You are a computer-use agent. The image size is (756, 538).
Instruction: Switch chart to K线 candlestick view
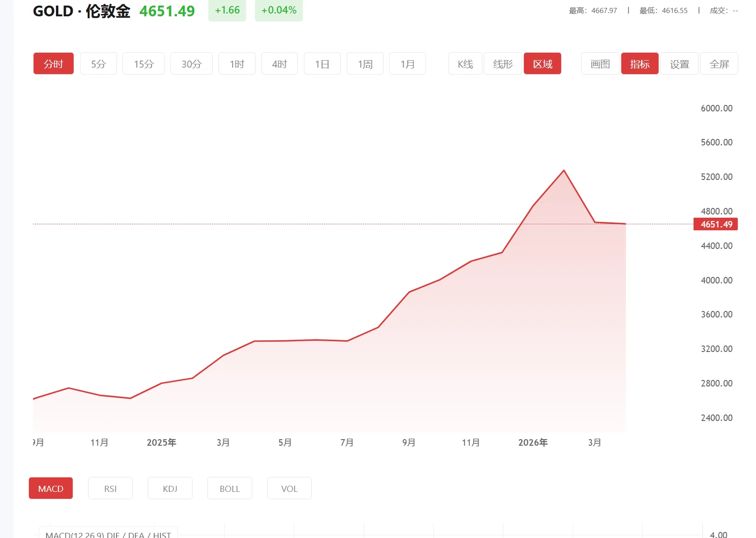[x=464, y=63]
